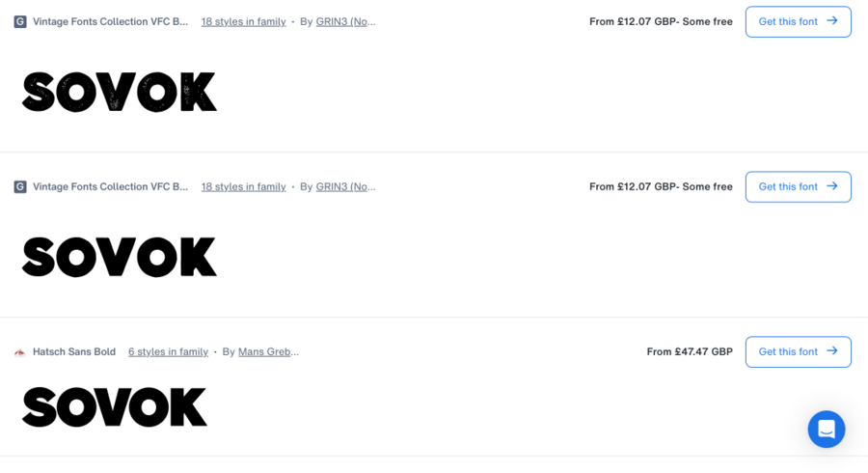Click the distressed-texture SOVOK font preview
868x473 pixels.
point(120,92)
